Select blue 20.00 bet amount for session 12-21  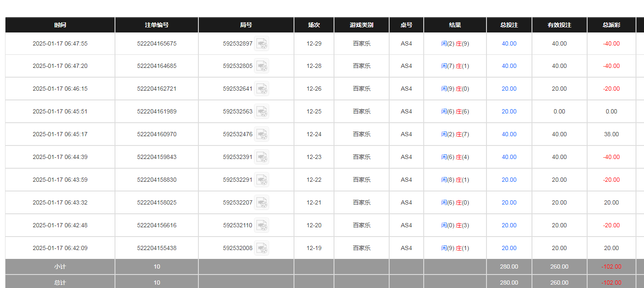pyautogui.click(x=509, y=202)
